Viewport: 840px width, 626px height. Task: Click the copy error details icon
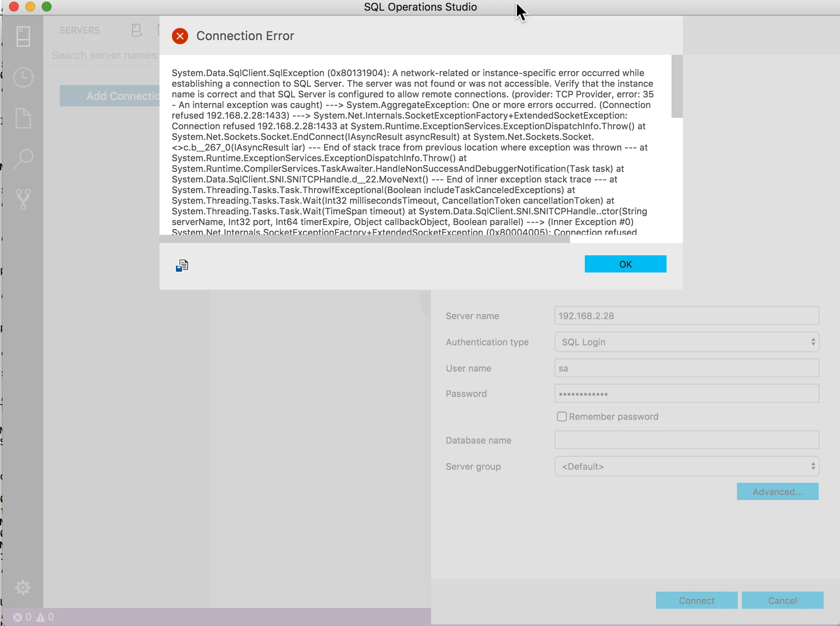pos(182,266)
